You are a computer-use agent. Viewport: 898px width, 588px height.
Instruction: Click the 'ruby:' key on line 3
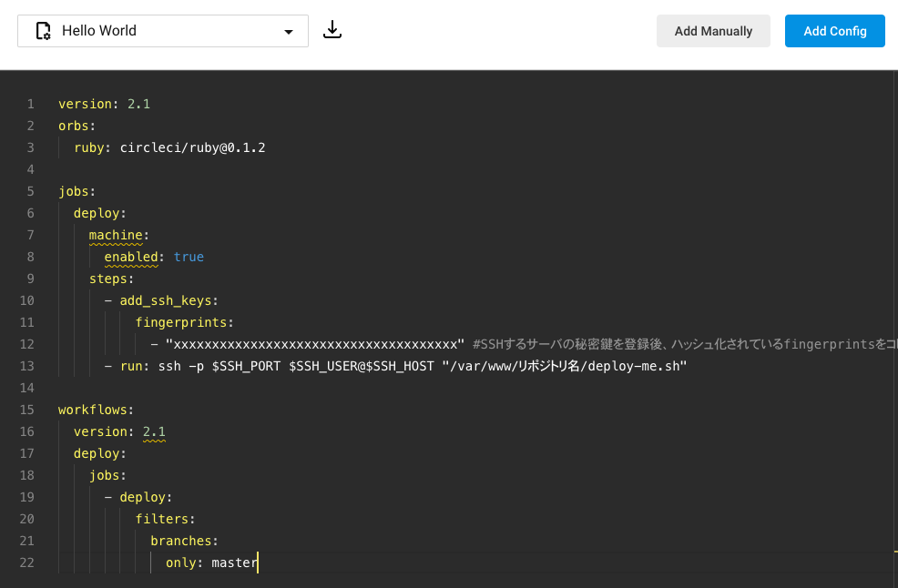(x=92, y=147)
